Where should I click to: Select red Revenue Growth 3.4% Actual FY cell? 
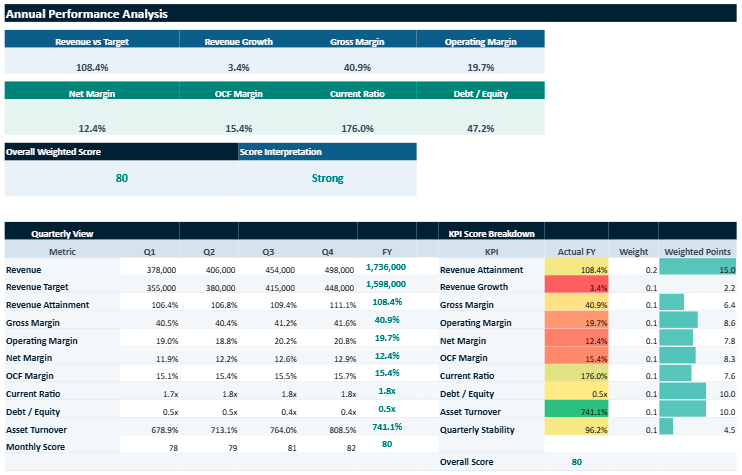click(x=576, y=288)
